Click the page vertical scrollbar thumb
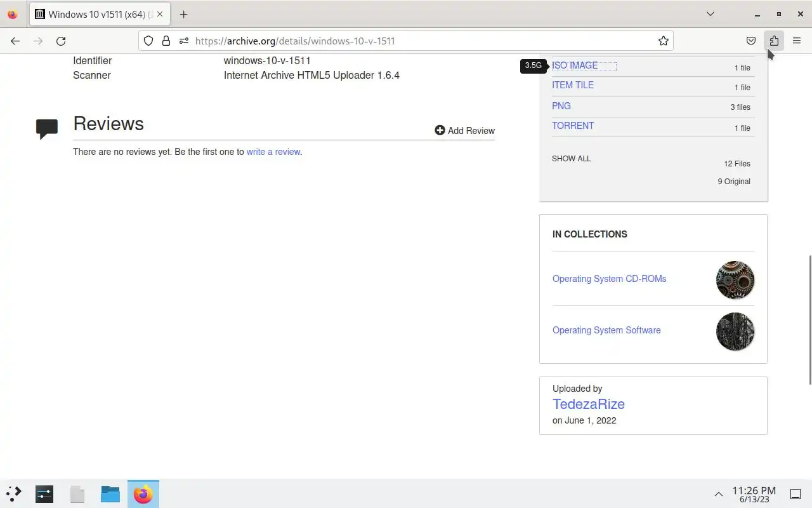Screen dimensions: 812x508 [809, 319]
